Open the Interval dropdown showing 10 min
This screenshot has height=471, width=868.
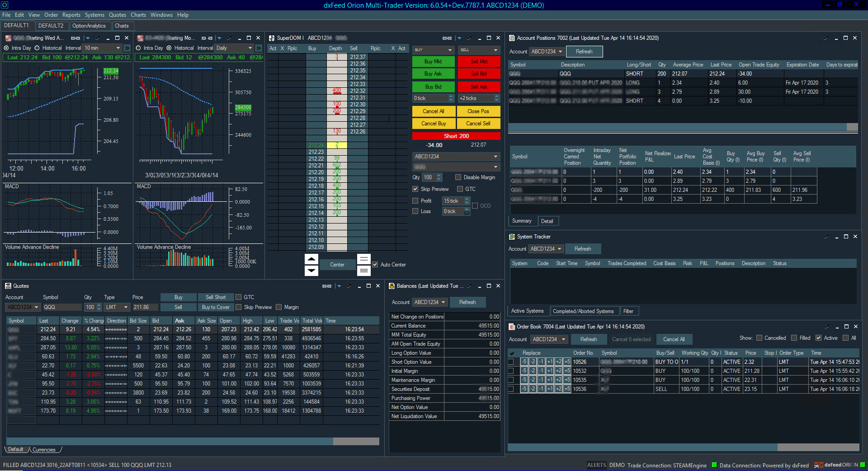click(x=118, y=48)
